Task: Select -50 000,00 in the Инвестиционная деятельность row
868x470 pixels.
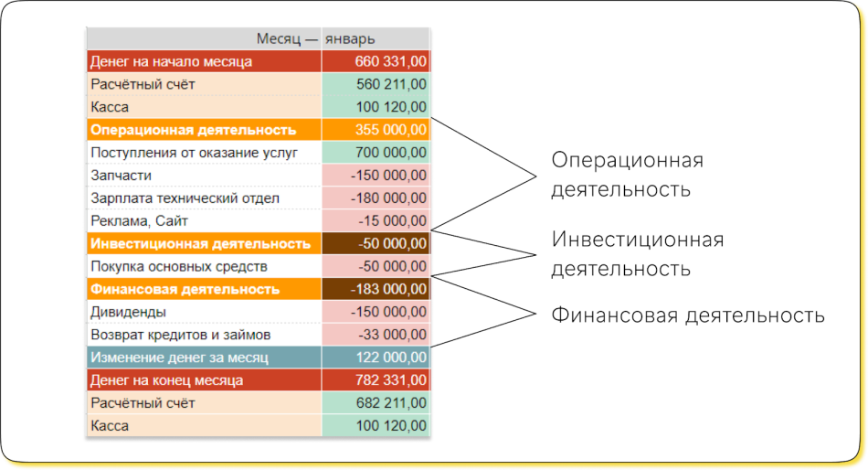Action: (376, 243)
